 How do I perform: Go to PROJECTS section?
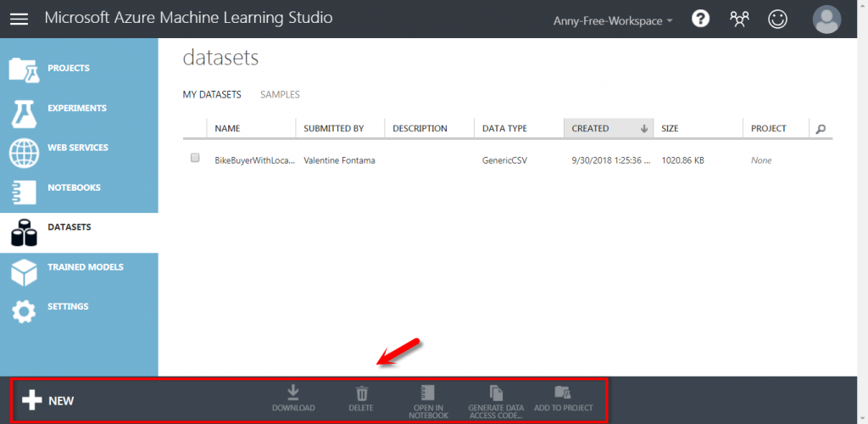69,68
